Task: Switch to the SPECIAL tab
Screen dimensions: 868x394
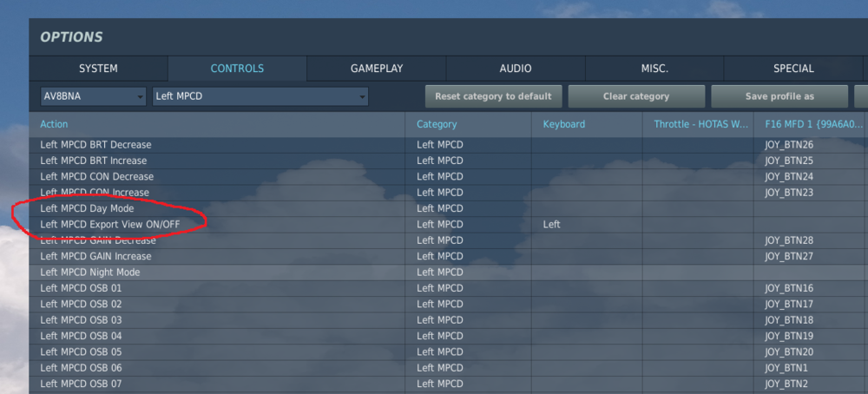Action: (793, 69)
